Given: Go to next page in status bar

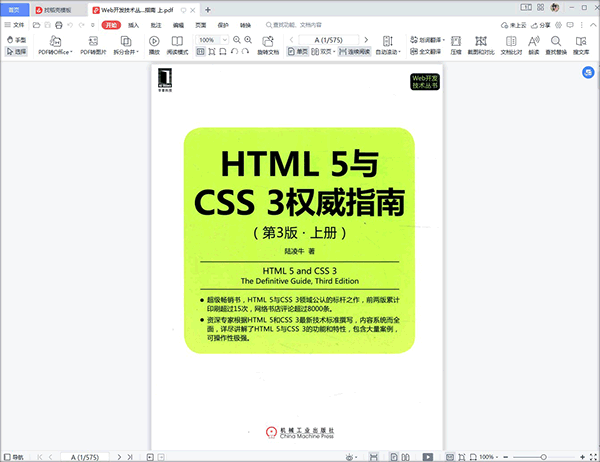Looking at the screenshot, I should (x=119, y=457).
